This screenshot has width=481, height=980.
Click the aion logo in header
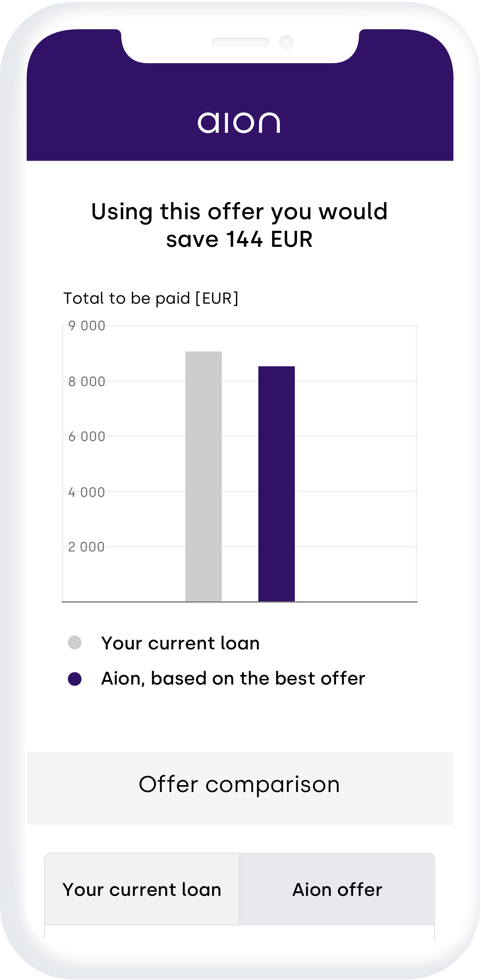click(x=239, y=123)
